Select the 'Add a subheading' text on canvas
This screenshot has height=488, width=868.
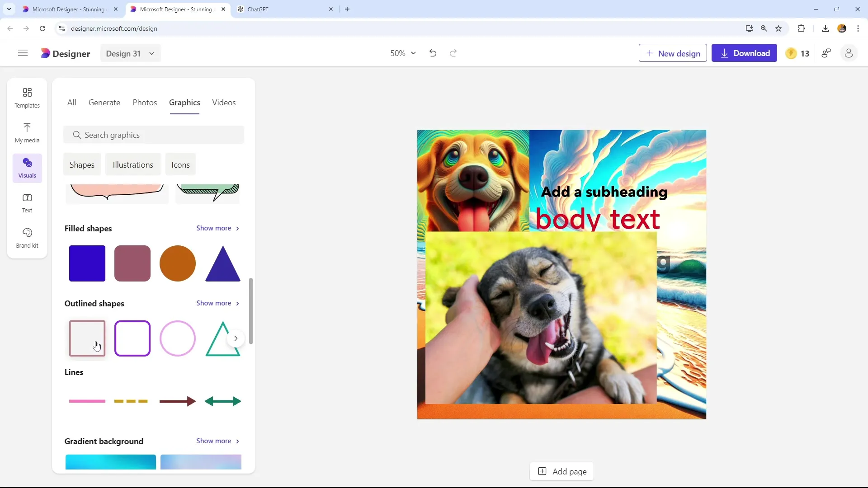[604, 192]
